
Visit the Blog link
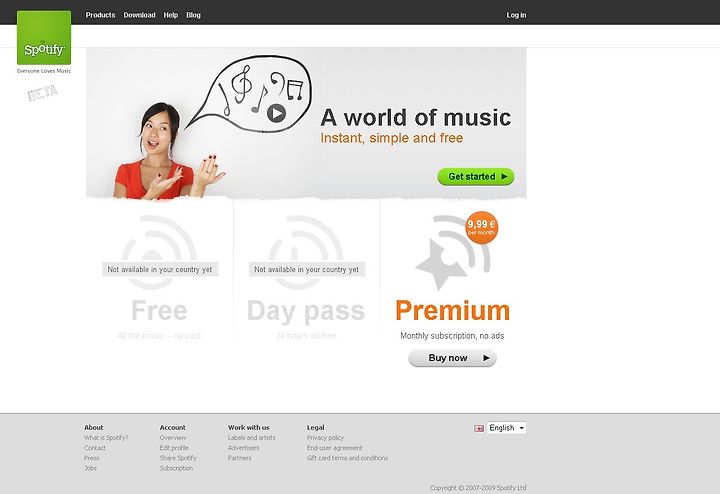click(x=193, y=15)
